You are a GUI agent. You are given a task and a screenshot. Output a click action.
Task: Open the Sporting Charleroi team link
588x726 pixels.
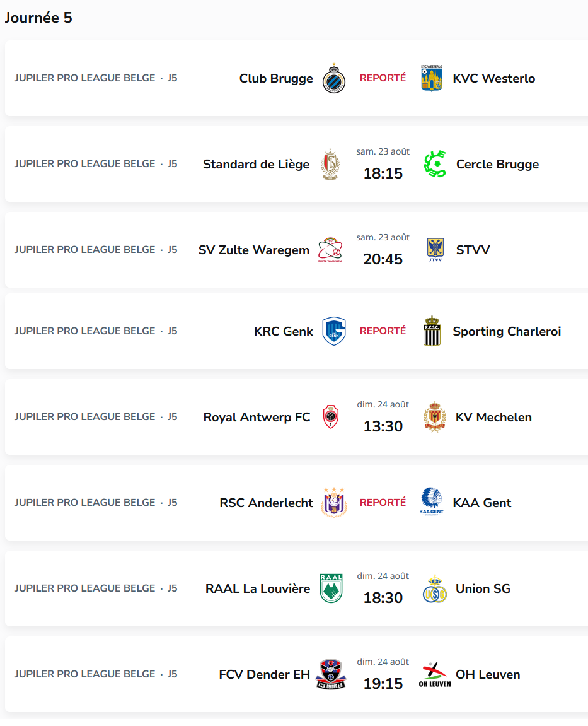tap(507, 331)
